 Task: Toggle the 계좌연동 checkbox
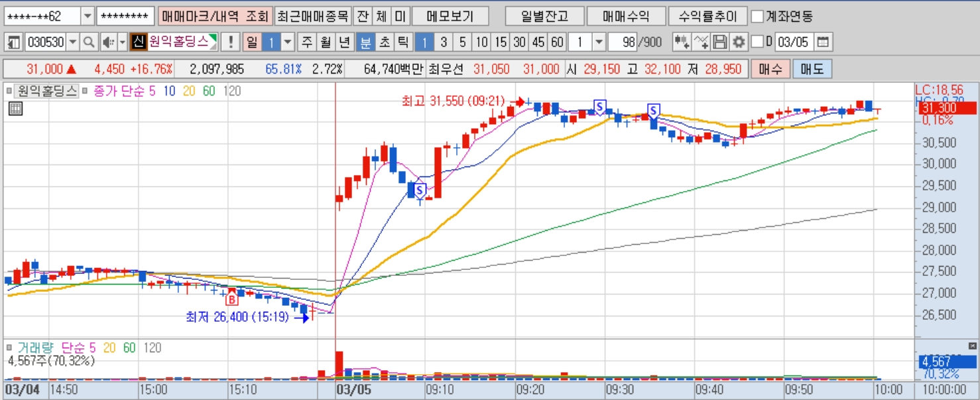click(758, 16)
